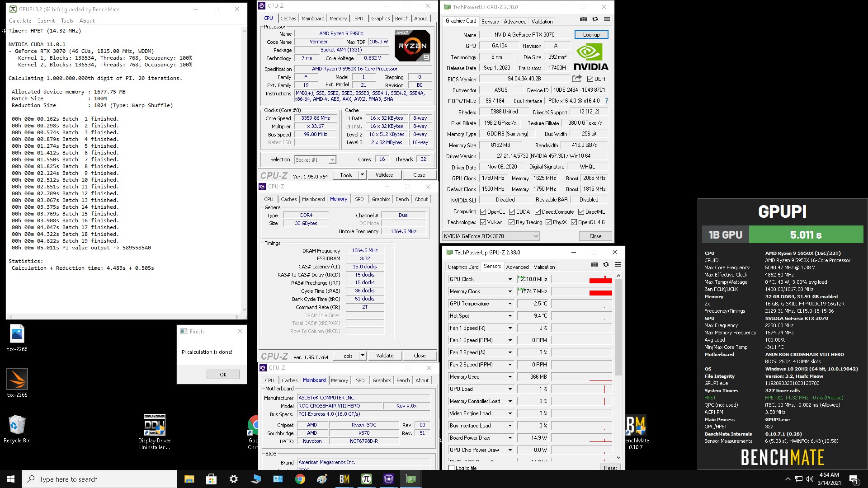Click the Lookup button in GPU-Z

click(x=591, y=35)
